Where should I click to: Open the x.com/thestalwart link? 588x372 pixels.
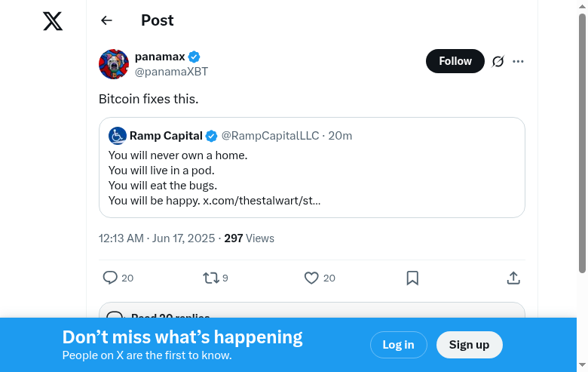point(262,201)
